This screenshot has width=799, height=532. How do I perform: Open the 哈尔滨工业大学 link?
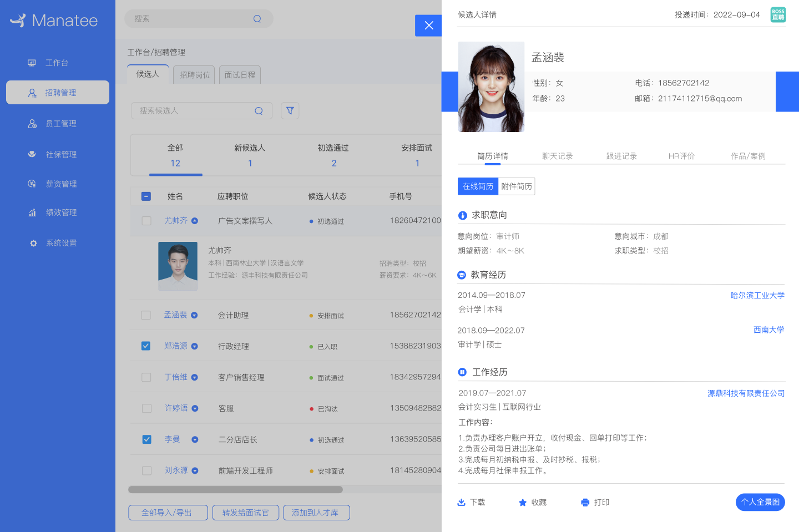click(x=757, y=295)
